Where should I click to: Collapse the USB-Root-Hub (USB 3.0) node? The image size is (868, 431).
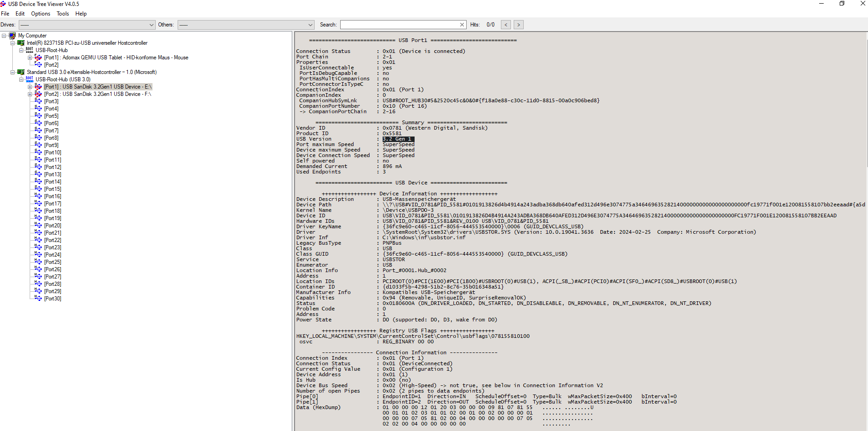click(21, 79)
